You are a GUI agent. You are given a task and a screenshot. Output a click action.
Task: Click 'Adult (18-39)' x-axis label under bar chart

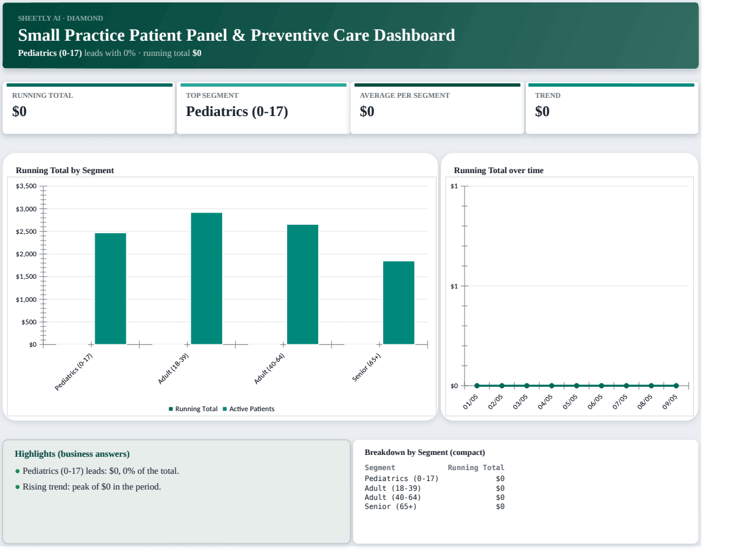click(x=174, y=369)
